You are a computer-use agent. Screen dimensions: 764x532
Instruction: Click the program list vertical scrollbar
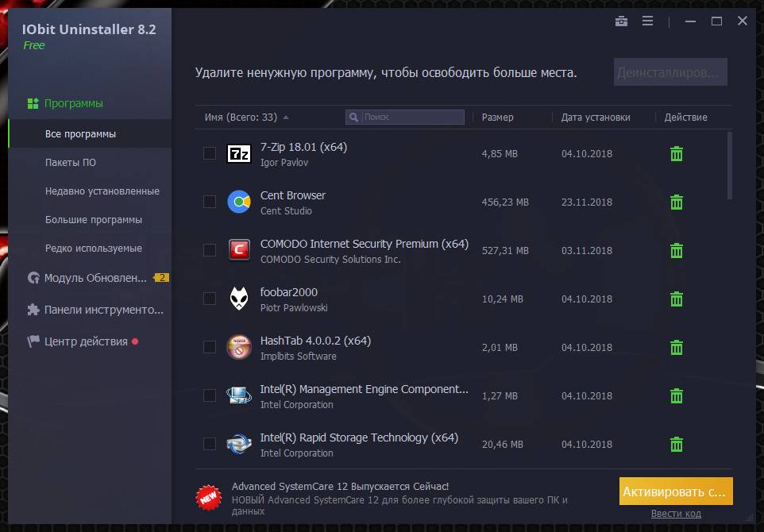pyautogui.click(x=729, y=165)
